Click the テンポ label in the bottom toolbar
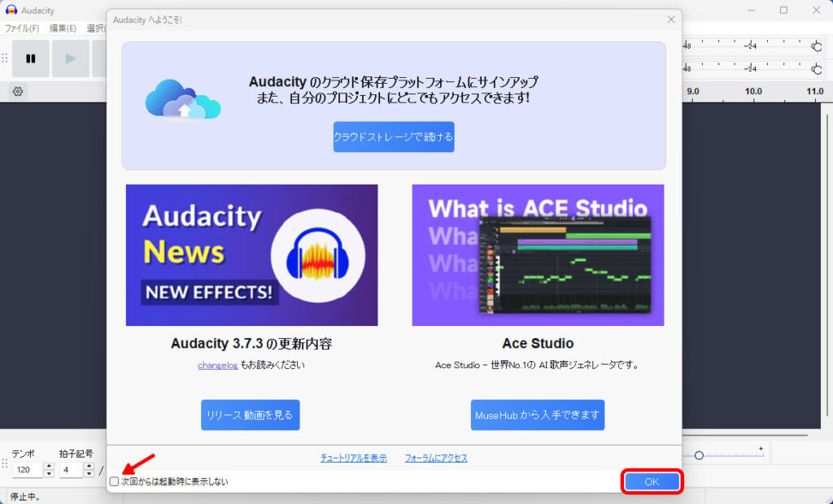 click(x=24, y=454)
